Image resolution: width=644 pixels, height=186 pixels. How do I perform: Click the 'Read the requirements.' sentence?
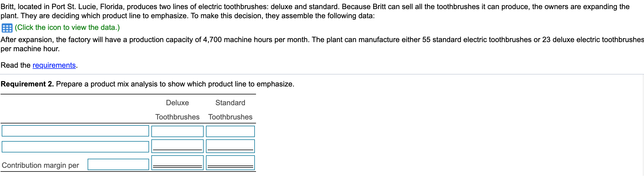(39, 65)
